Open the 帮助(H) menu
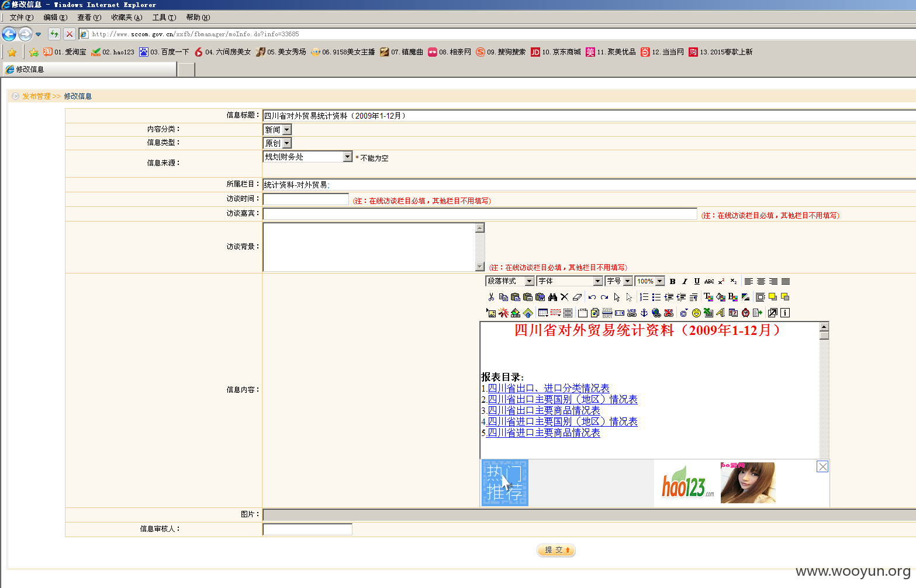Image resolution: width=916 pixels, height=588 pixels. click(198, 18)
